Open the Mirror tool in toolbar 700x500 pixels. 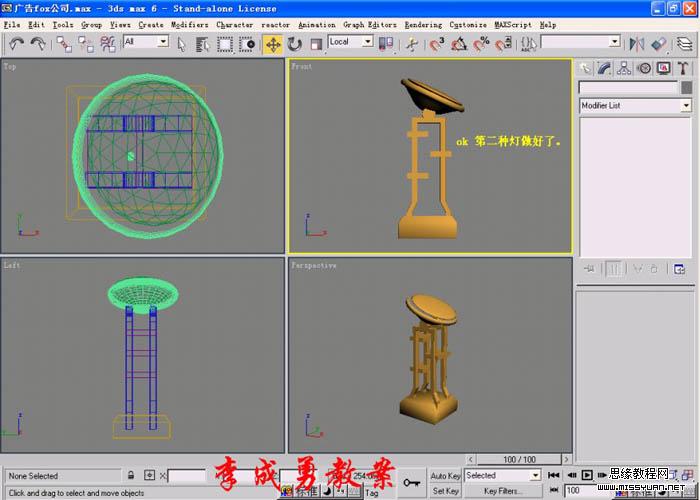(636, 44)
